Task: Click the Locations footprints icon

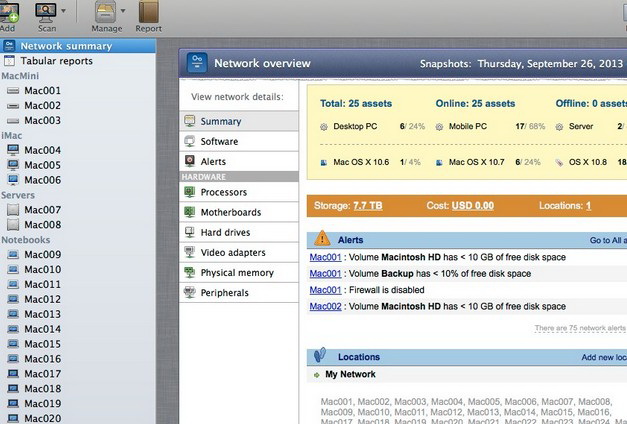Action: pyautogui.click(x=320, y=354)
